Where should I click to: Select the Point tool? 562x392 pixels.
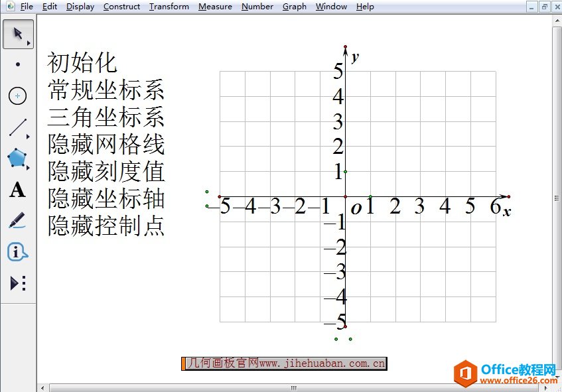(18, 65)
